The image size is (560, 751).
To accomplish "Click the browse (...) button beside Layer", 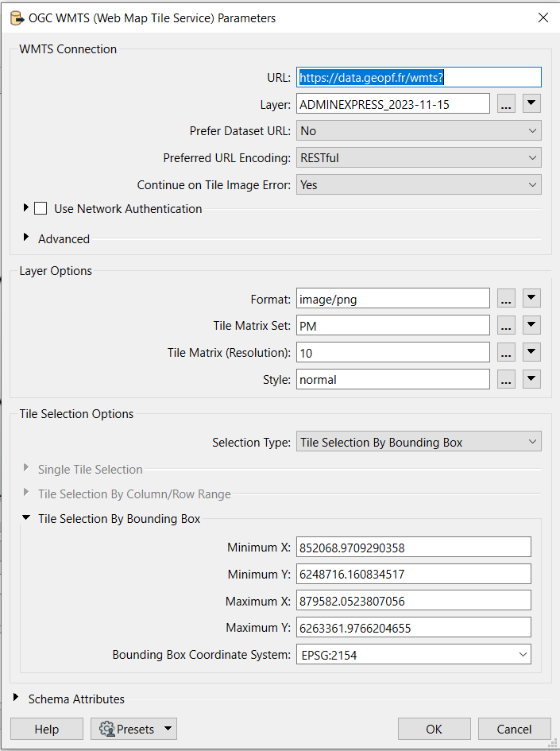I will 507,104.
